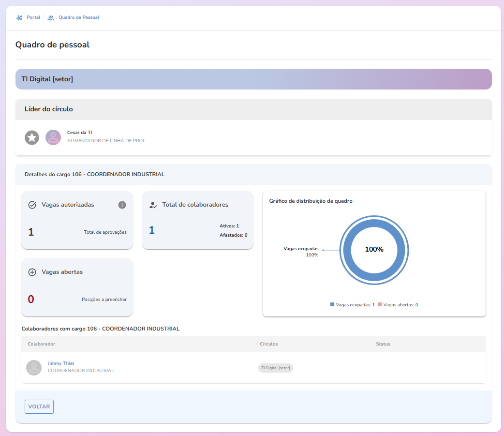Click the plus circle icon on Vagas abertas

point(32,272)
